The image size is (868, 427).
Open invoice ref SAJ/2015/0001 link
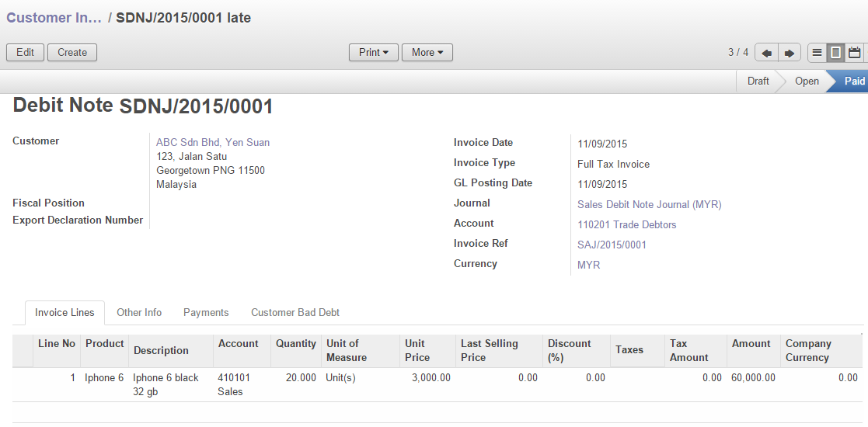coord(612,245)
